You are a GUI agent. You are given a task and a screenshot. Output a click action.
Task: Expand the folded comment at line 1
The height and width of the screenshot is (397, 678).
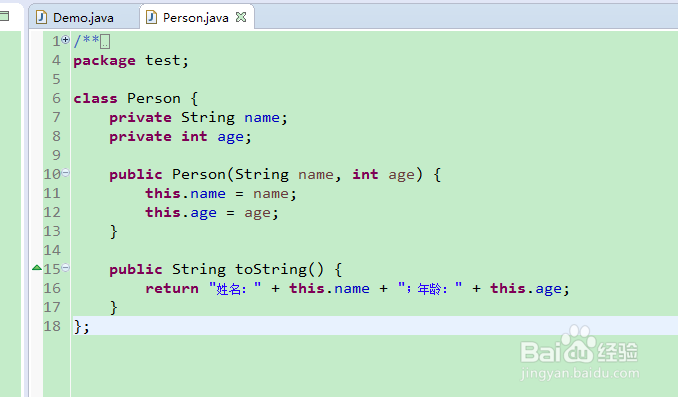(65, 39)
